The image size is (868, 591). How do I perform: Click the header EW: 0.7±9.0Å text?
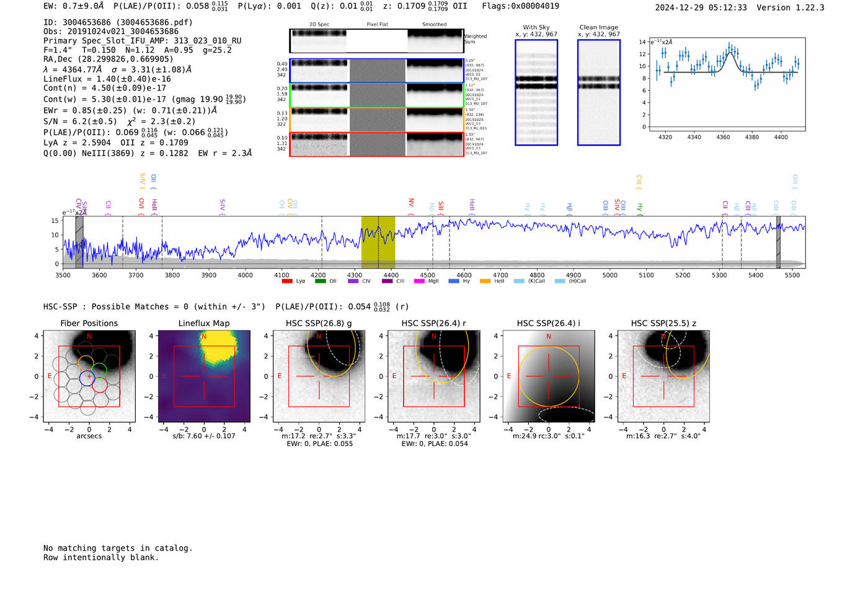coord(74,6)
